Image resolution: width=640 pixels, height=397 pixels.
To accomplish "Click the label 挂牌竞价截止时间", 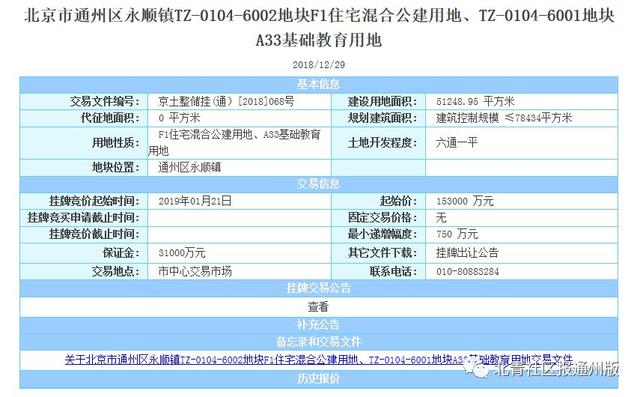I will pyautogui.click(x=94, y=234).
